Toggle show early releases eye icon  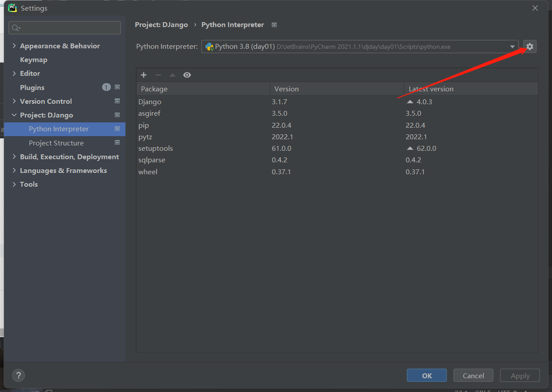pyautogui.click(x=187, y=75)
